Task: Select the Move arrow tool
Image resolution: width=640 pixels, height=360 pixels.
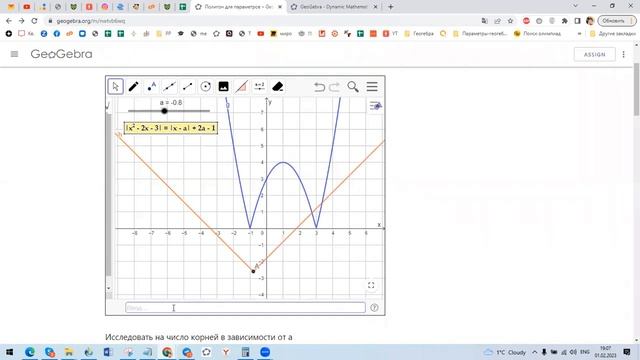Action: (116, 87)
